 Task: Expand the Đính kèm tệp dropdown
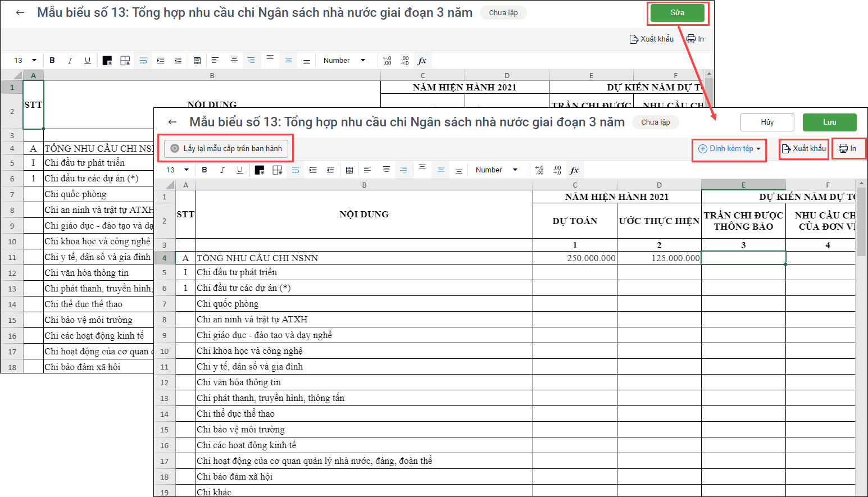click(x=729, y=149)
